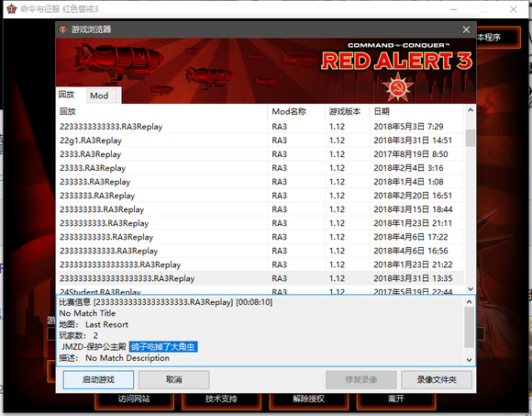Screen dimensions: 532x416
Task: Sort by the 游戏版本 column header
Action: point(347,111)
